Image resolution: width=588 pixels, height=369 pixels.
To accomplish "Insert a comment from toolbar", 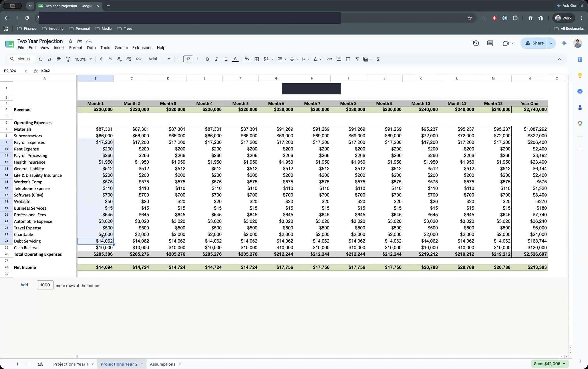I will [339, 59].
